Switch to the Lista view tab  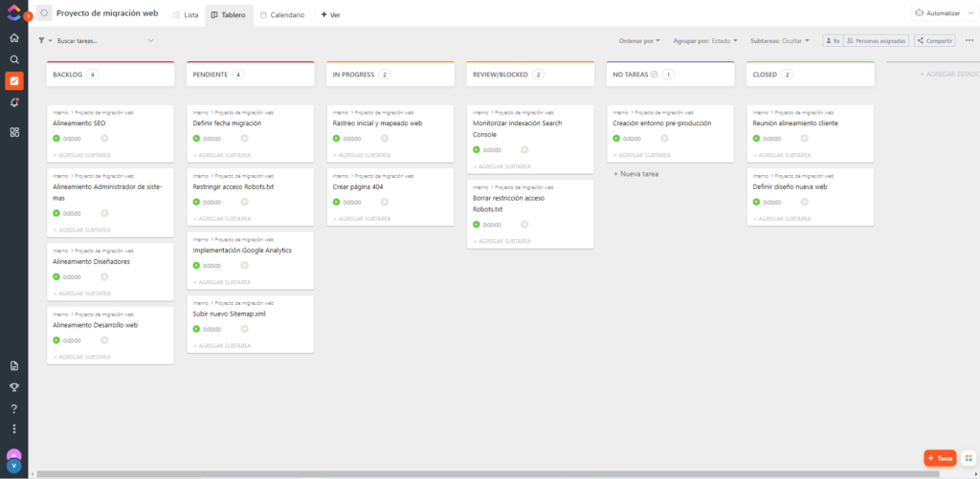click(186, 15)
